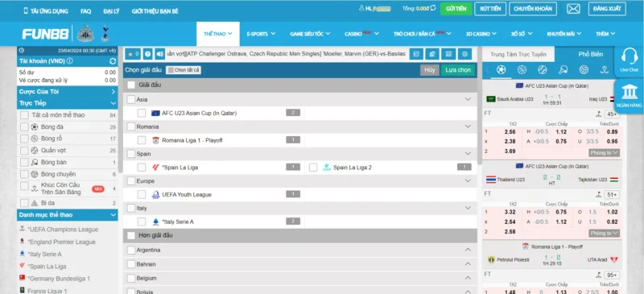This screenshot has width=644, height=294.
Task: Click the Đăng Xuất logout button
Action: [607, 9]
